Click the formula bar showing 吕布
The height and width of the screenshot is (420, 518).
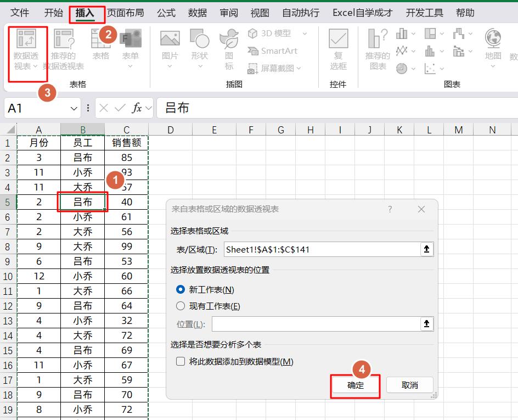click(337, 108)
